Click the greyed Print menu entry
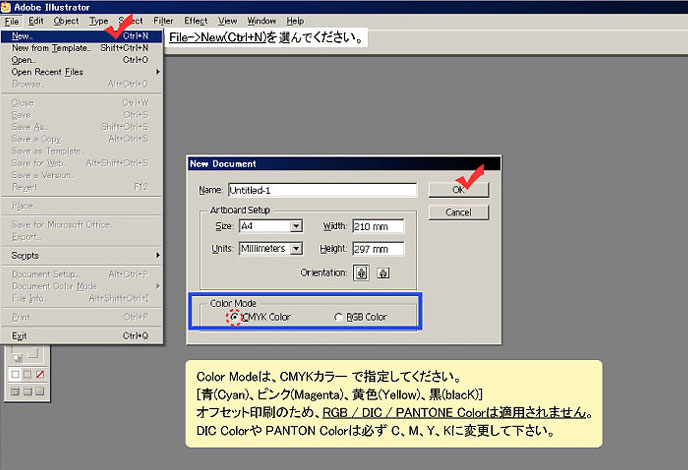 click(82, 317)
